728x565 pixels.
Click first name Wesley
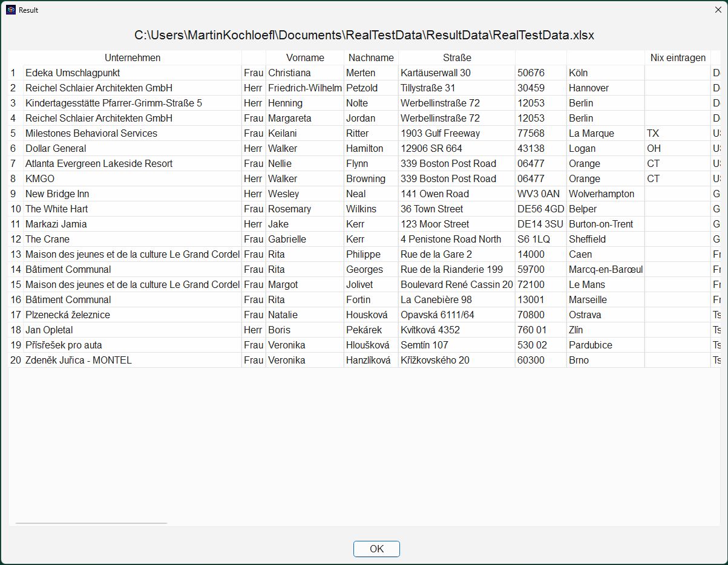click(305, 194)
